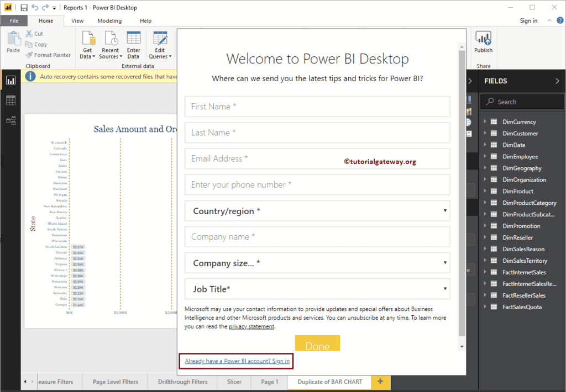Switch to the Modeling tab
Image resolution: width=566 pixels, height=392 pixels.
(109, 20)
